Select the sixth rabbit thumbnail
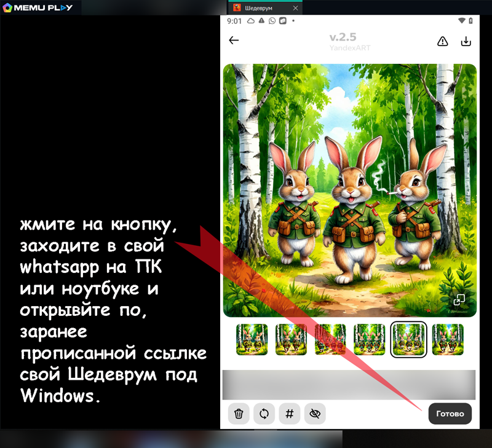 (448, 339)
